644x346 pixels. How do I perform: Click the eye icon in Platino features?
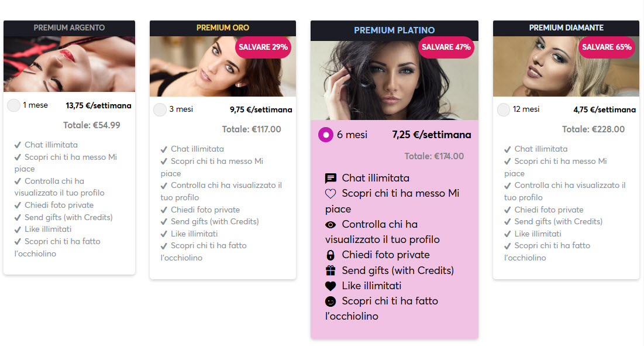point(330,224)
